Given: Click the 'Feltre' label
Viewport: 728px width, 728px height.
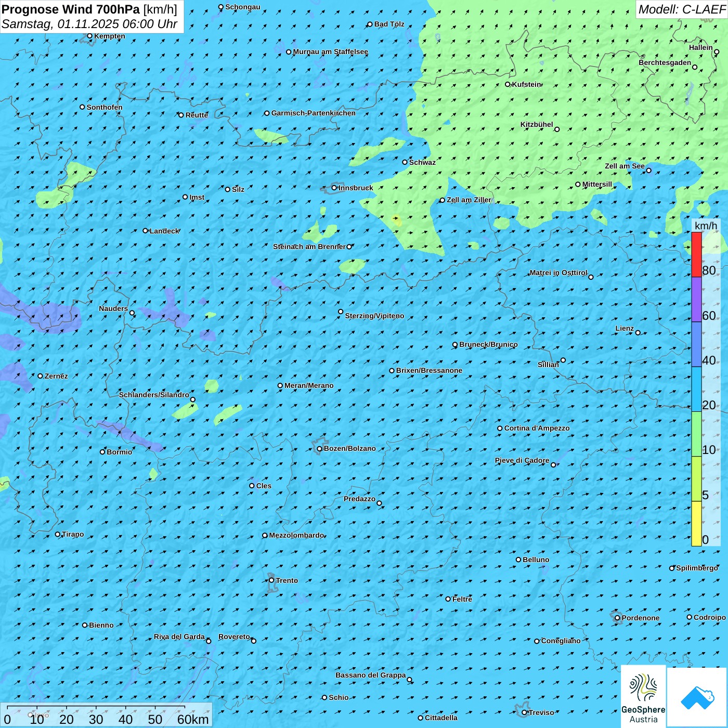Looking at the screenshot, I should point(462,599).
